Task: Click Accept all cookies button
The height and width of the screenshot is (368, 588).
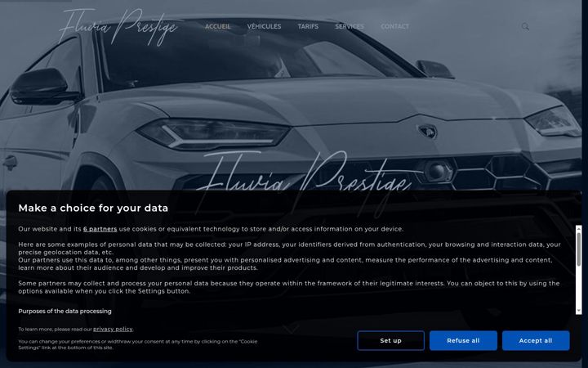Action: [536, 340]
